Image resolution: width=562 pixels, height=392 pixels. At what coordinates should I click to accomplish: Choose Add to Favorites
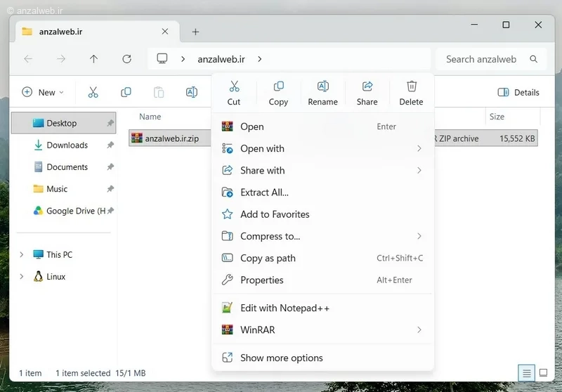[x=322, y=214]
